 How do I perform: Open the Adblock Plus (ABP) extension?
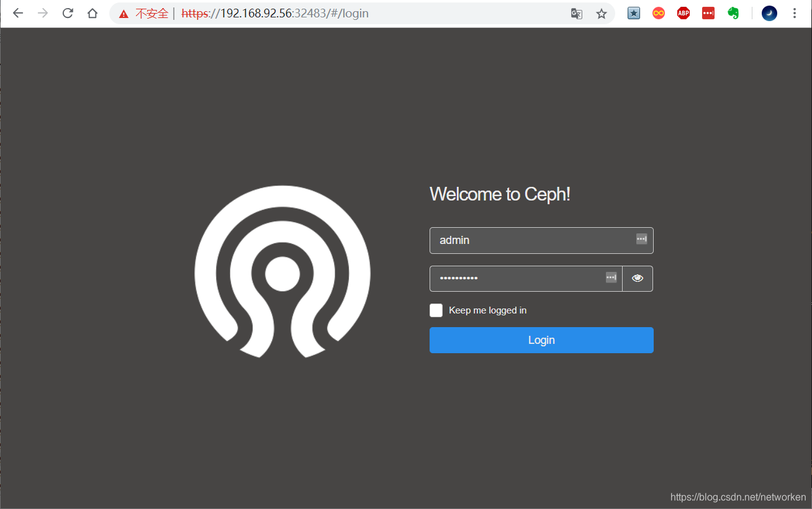click(683, 13)
